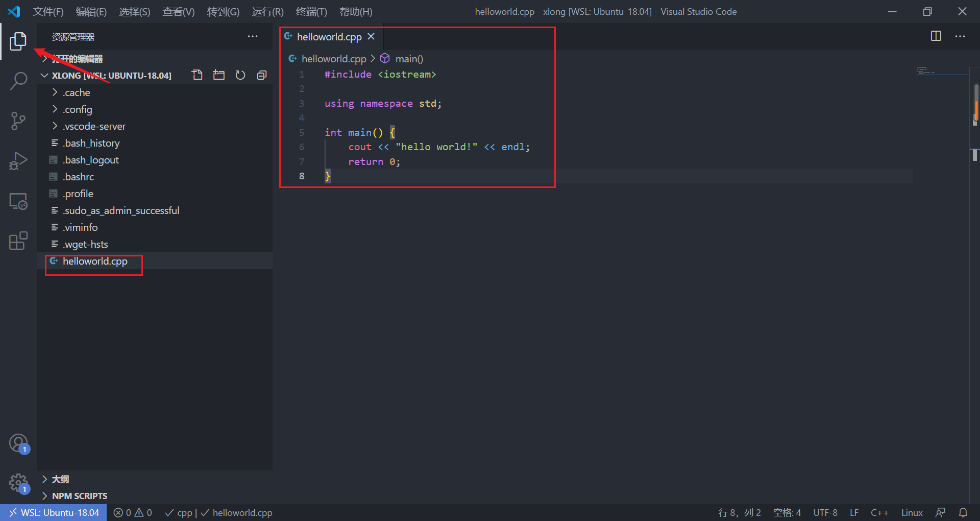Collapse all folders in explorer
Image resolution: width=980 pixels, height=521 pixels.
pos(262,75)
